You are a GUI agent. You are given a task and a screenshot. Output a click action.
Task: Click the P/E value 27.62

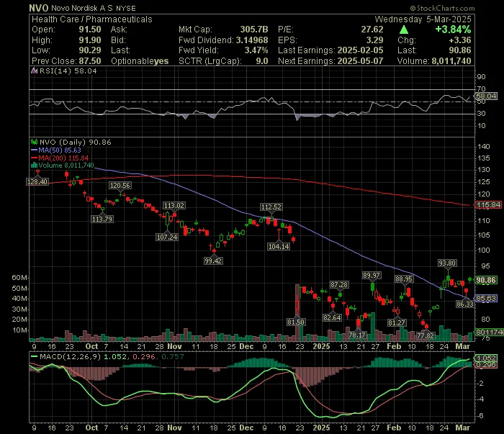pyautogui.click(x=372, y=30)
